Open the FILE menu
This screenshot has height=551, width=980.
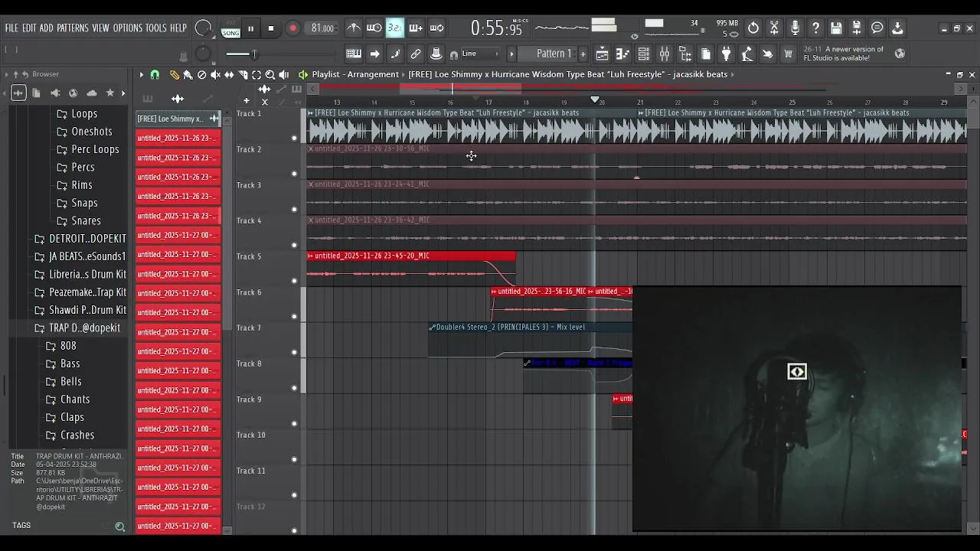(x=11, y=28)
